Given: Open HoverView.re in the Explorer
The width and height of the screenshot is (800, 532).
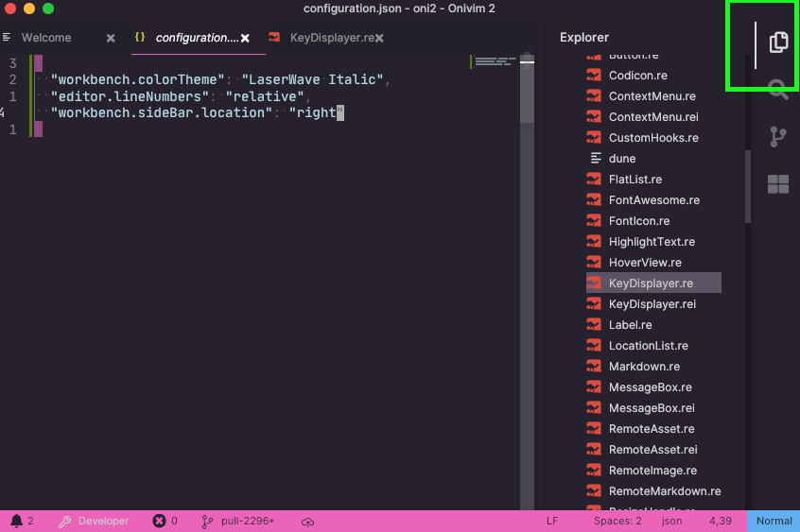Looking at the screenshot, I should coord(645,263).
